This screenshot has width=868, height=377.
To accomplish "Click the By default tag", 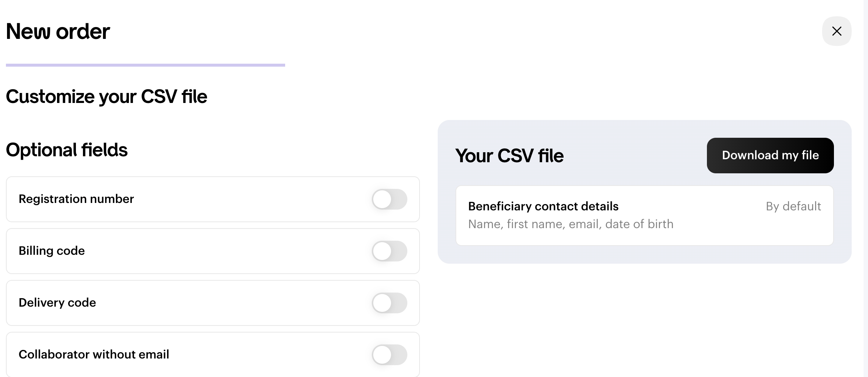I will [793, 206].
